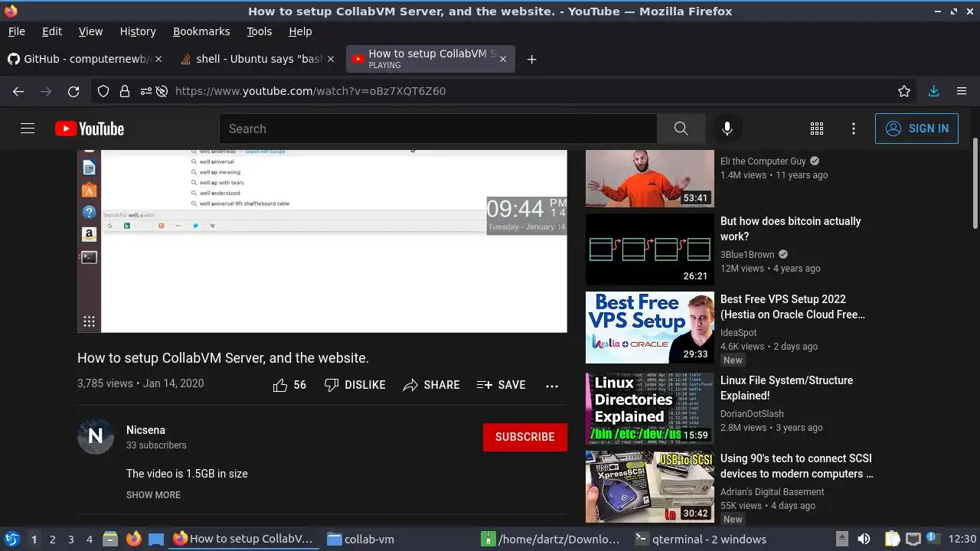Open the Tools menu

point(259,31)
